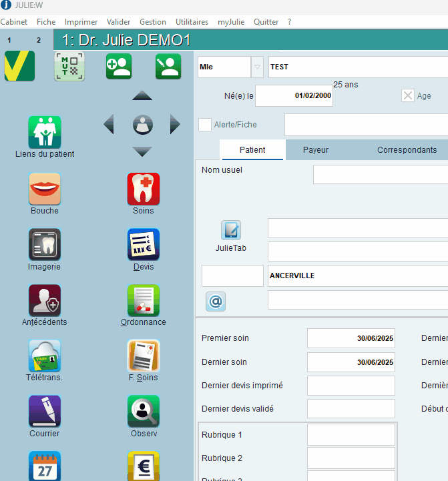Open the Gestion menu

click(x=153, y=22)
